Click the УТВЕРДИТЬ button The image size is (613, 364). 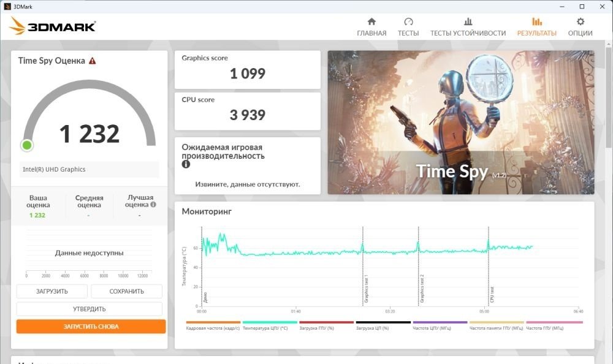pos(89,309)
